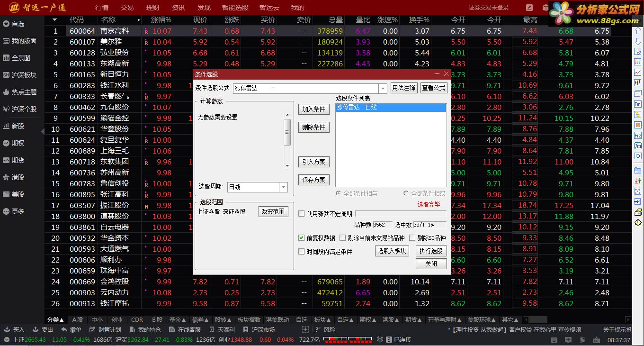Image resolution: width=644 pixels, height=346 pixels.
Task: Open 行情 top menu
Action: click(102, 8)
